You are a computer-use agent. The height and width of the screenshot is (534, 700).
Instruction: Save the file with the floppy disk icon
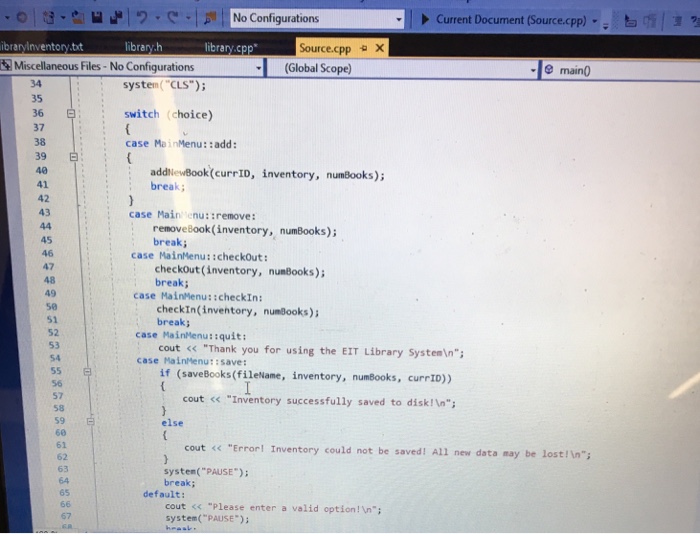click(x=97, y=17)
